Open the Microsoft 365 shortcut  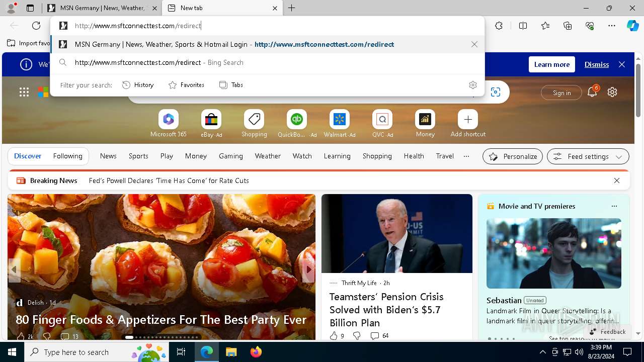tap(169, 124)
